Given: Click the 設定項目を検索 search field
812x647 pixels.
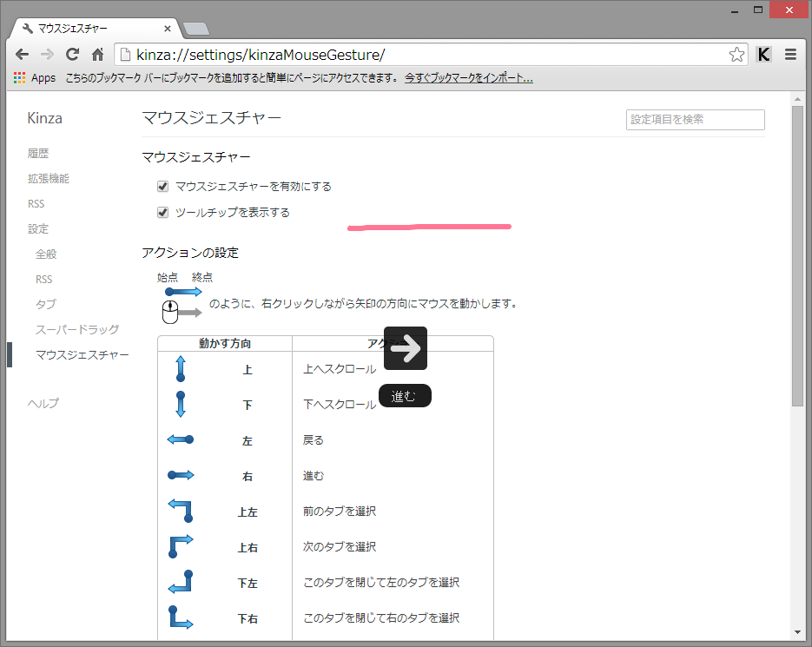Looking at the screenshot, I should coord(695,120).
